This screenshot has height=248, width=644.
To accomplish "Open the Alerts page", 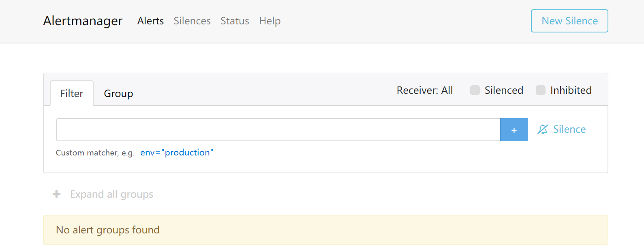I will pos(150,21).
